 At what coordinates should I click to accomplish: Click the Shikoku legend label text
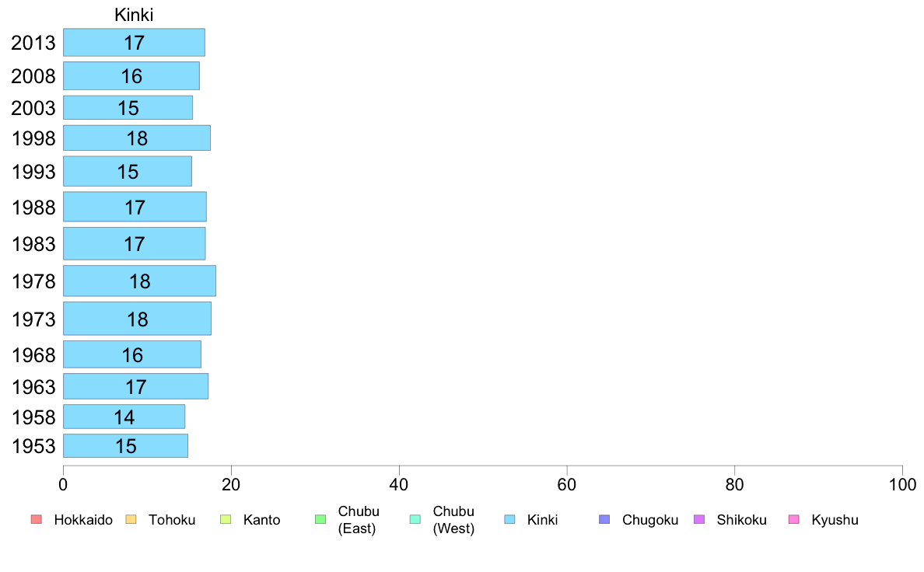[741, 520]
